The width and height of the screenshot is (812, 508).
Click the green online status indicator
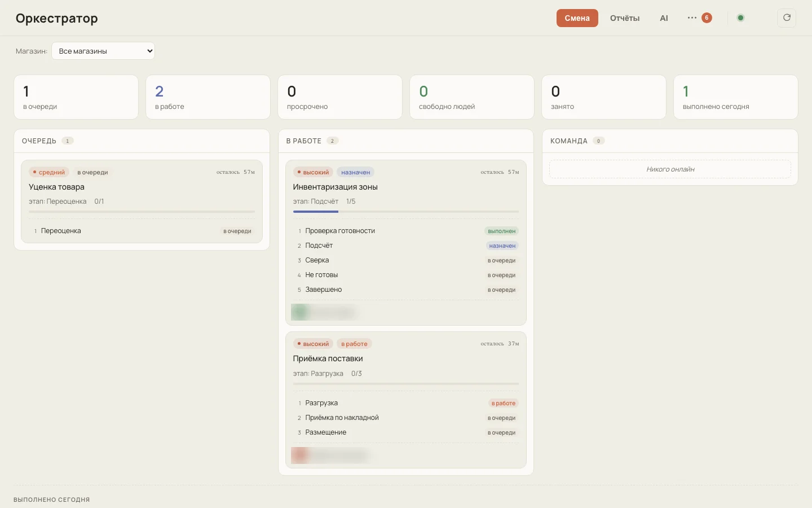[x=741, y=18]
